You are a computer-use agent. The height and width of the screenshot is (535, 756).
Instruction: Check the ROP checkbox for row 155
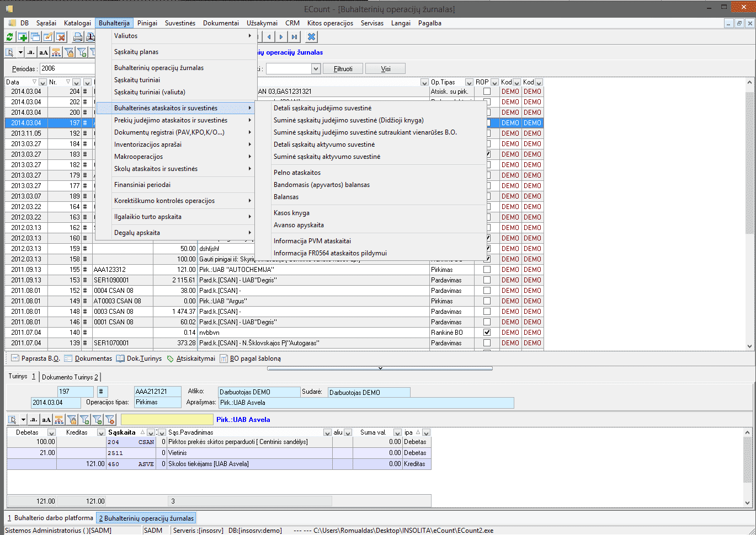click(487, 270)
